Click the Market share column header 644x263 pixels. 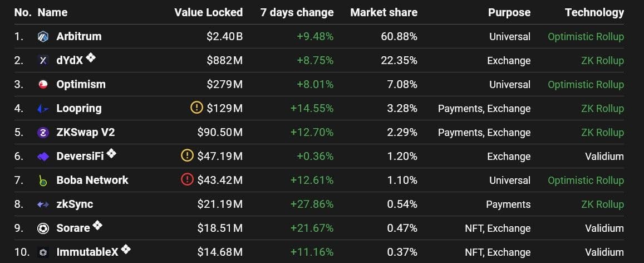tap(384, 12)
